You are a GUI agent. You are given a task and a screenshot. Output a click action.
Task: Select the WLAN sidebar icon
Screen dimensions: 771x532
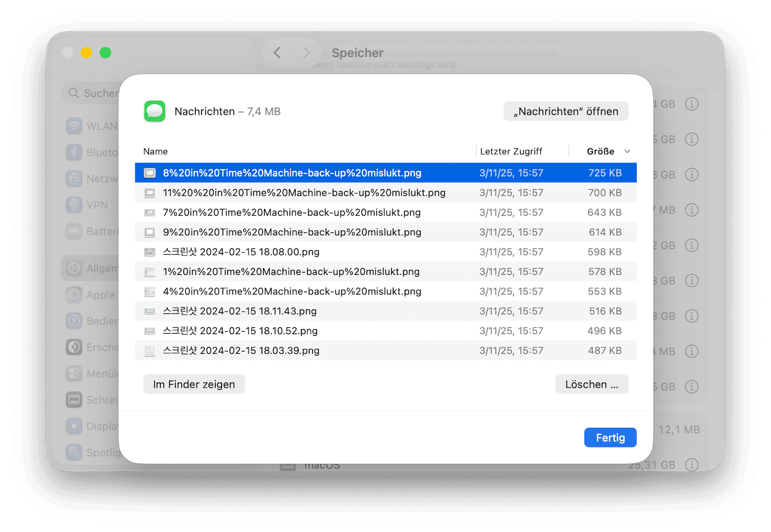pos(74,126)
